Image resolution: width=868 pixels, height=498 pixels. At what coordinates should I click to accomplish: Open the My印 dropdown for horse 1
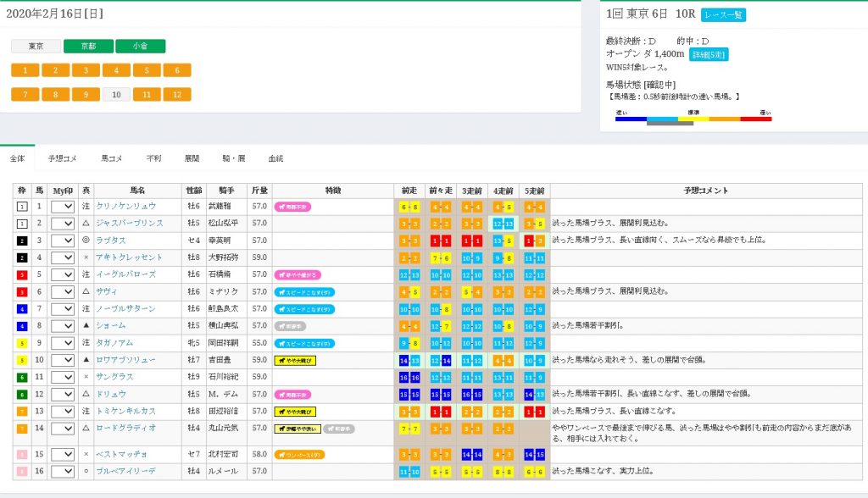[x=63, y=206]
